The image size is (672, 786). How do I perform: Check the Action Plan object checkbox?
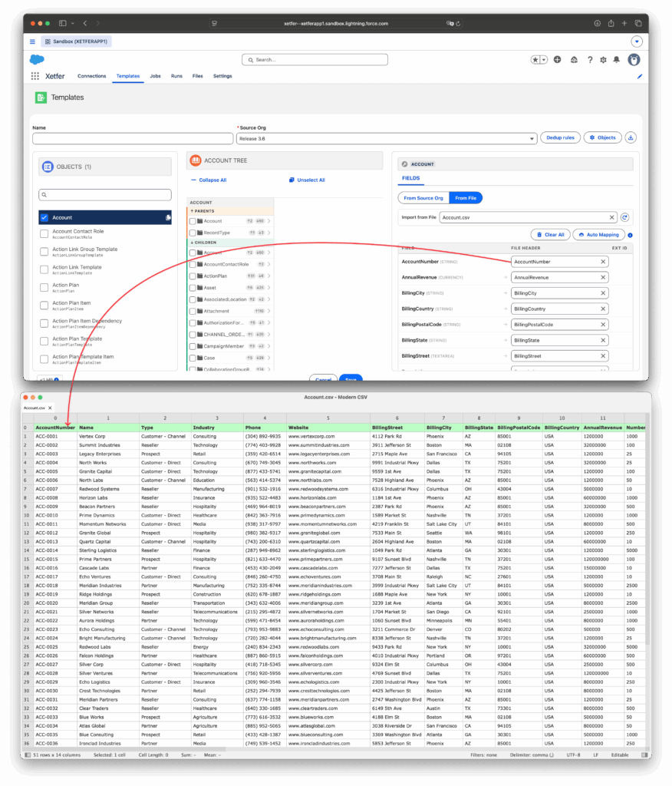pyautogui.click(x=44, y=287)
